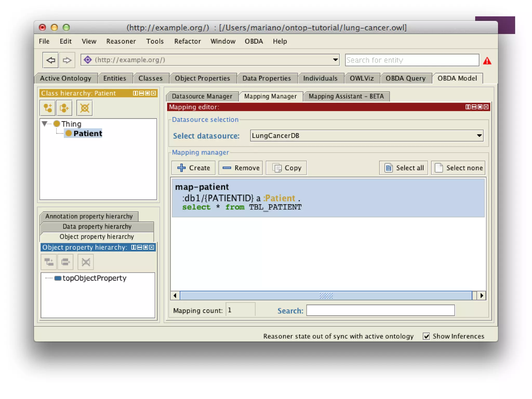Viewport: 532px width, 399px height.
Task: Open the OBDA menu
Action: (254, 41)
